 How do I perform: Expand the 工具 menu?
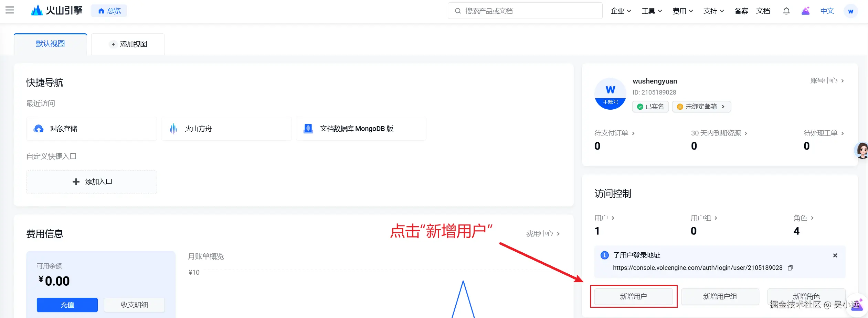pyautogui.click(x=652, y=11)
